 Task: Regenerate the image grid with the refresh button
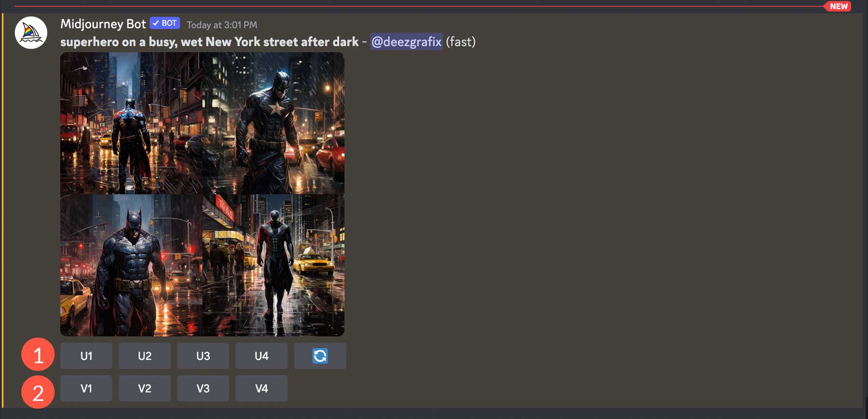320,356
